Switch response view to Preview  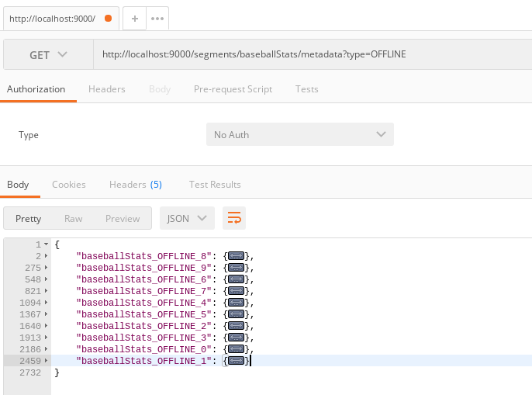[123, 218]
